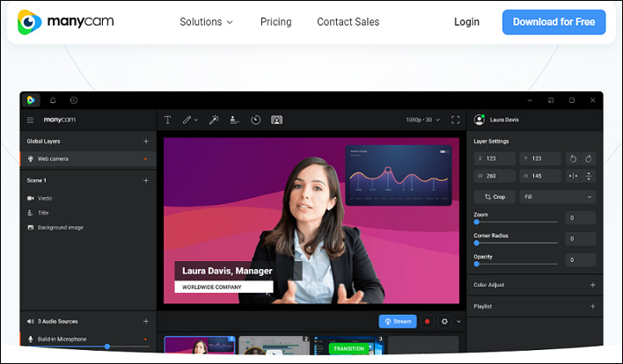Click the info circle icon in title bar
This screenshot has height=364, width=623.
(x=74, y=100)
